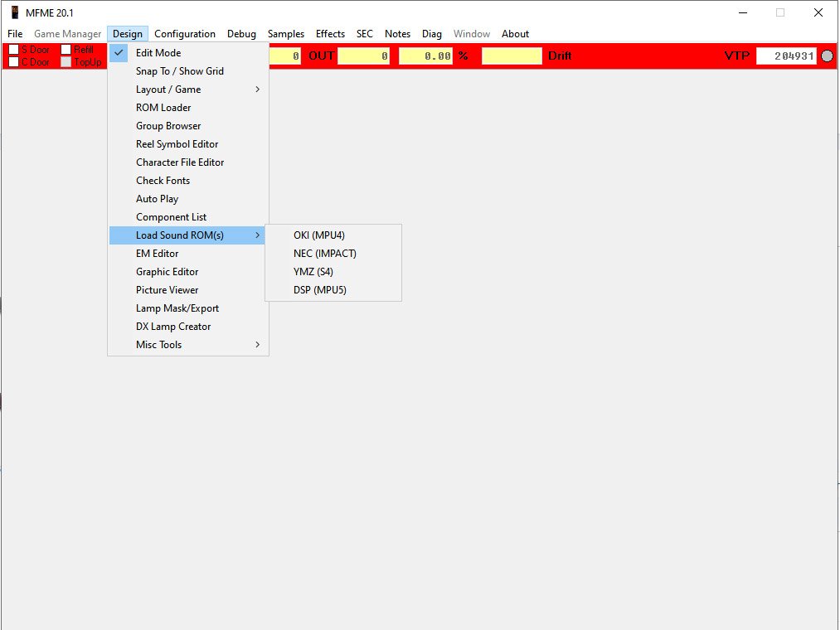Open the Game Manager menu
Viewport: 840px width, 630px height.
[67, 34]
